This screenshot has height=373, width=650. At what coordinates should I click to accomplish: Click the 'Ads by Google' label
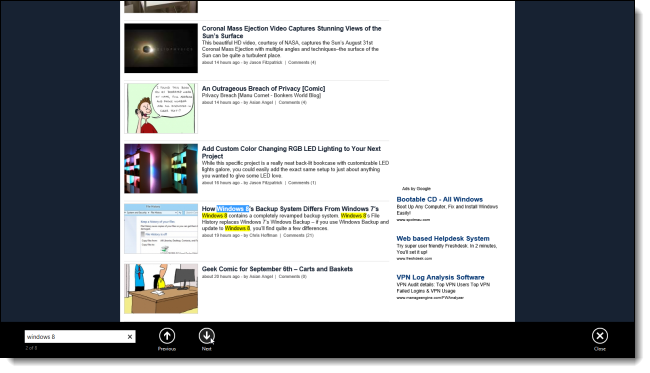click(416, 189)
